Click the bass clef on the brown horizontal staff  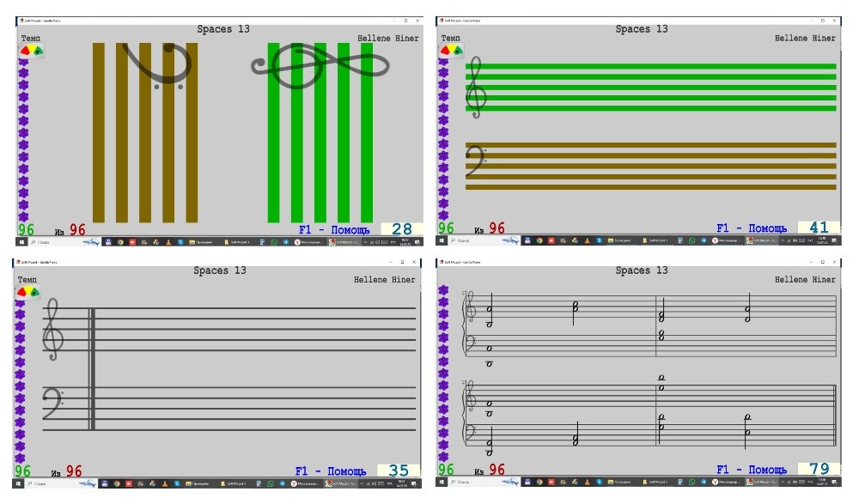(476, 161)
